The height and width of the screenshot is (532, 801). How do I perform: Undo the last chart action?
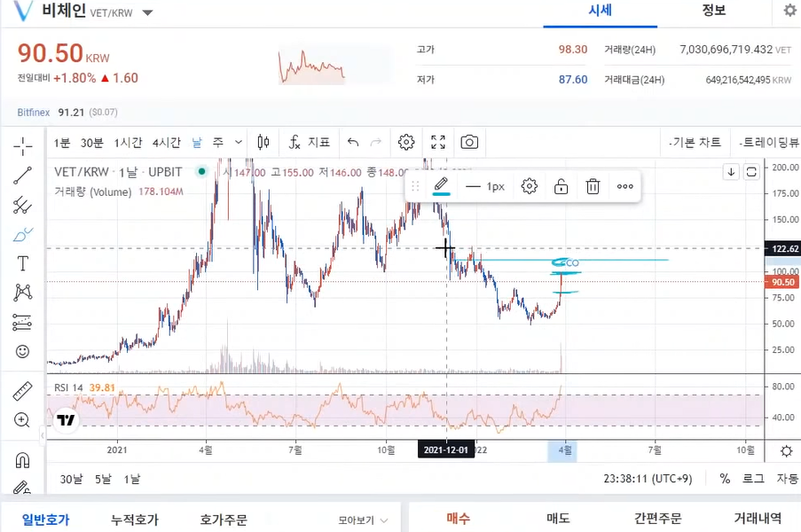point(353,142)
